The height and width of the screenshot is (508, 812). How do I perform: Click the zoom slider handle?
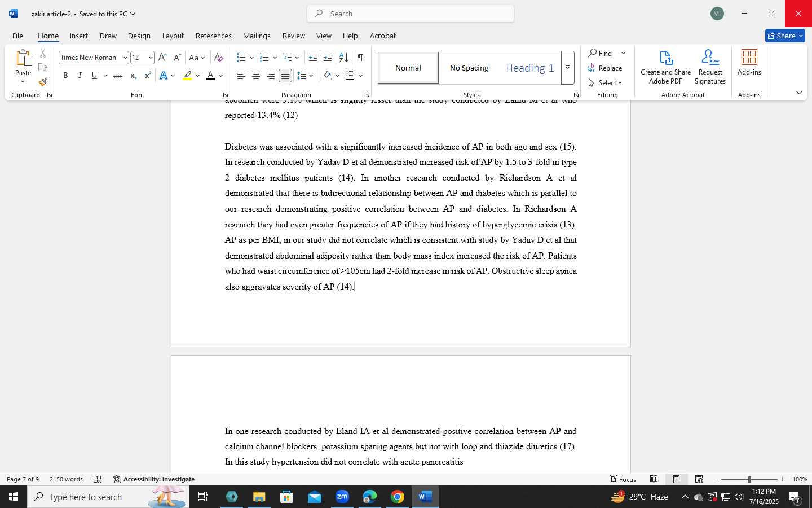[749, 479]
